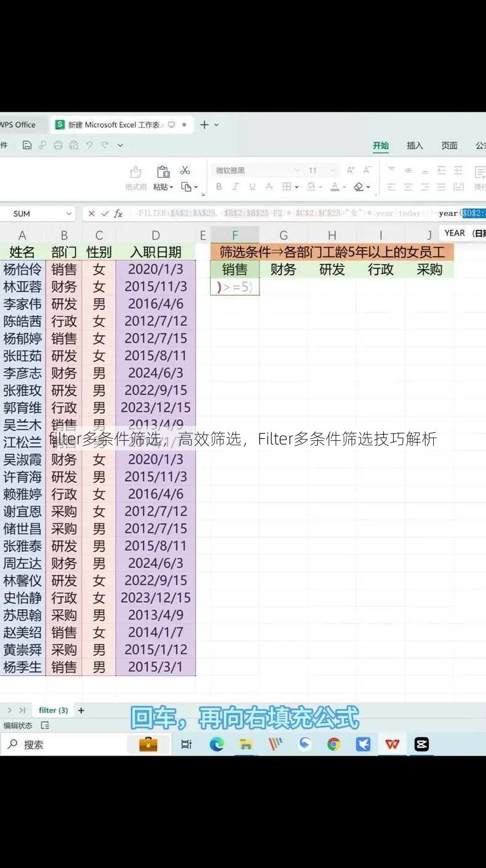Expand the borders dropdown arrow
486x868 pixels.
(297, 187)
